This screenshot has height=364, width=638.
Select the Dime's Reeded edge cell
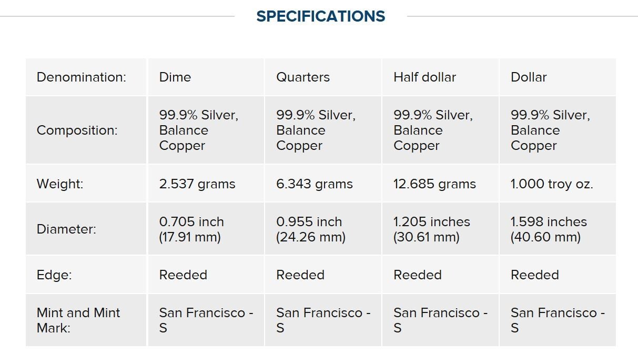coord(183,275)
